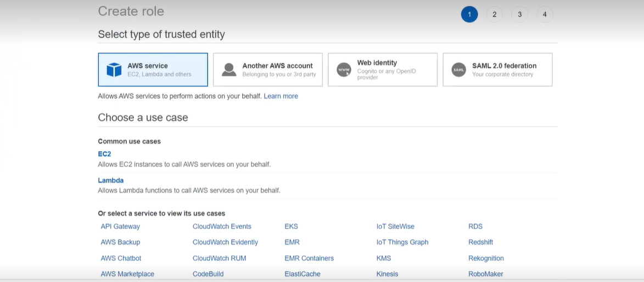Go to step 3 in the wizard
This screenshot has height=282, width=644.
pos(519,14)
